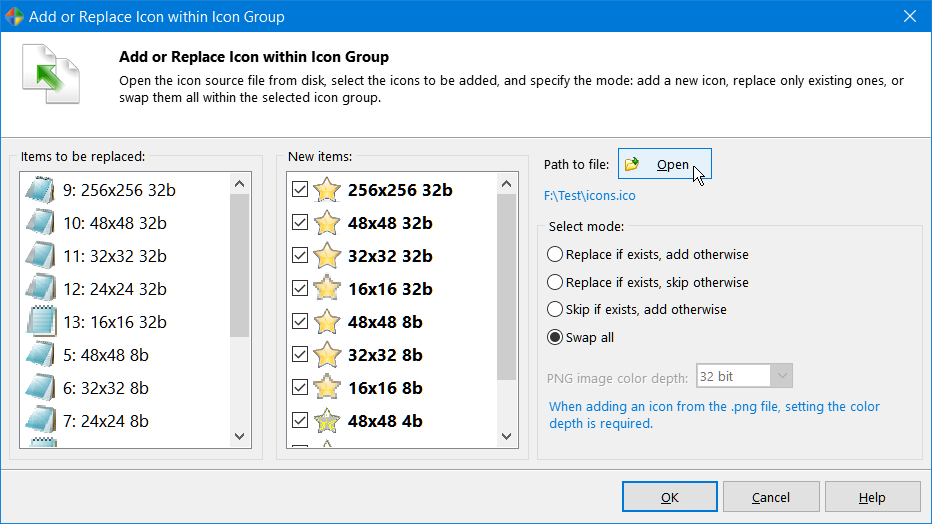Click the star icon for 48x48 4b
932x524 pixels.
[x=327, y=421]
